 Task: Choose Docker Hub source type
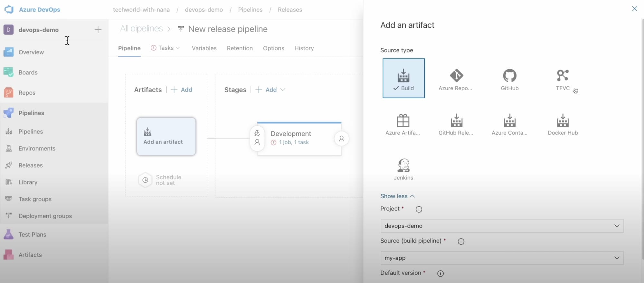563,124
